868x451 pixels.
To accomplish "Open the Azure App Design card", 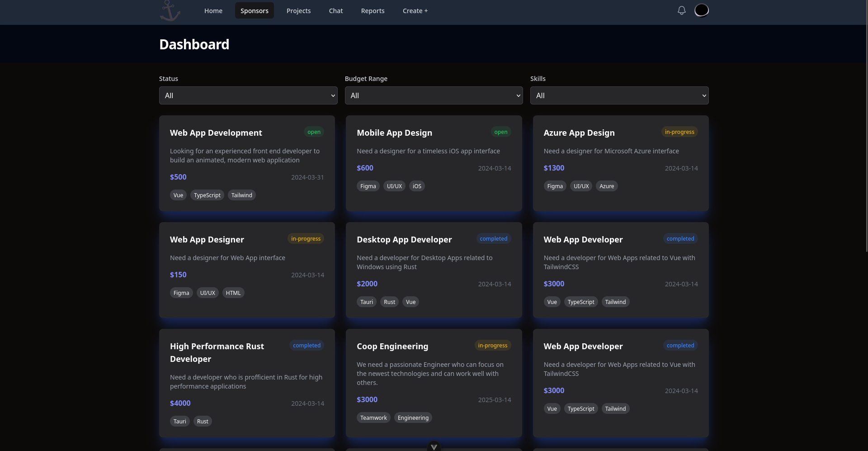I will [621, 163].
